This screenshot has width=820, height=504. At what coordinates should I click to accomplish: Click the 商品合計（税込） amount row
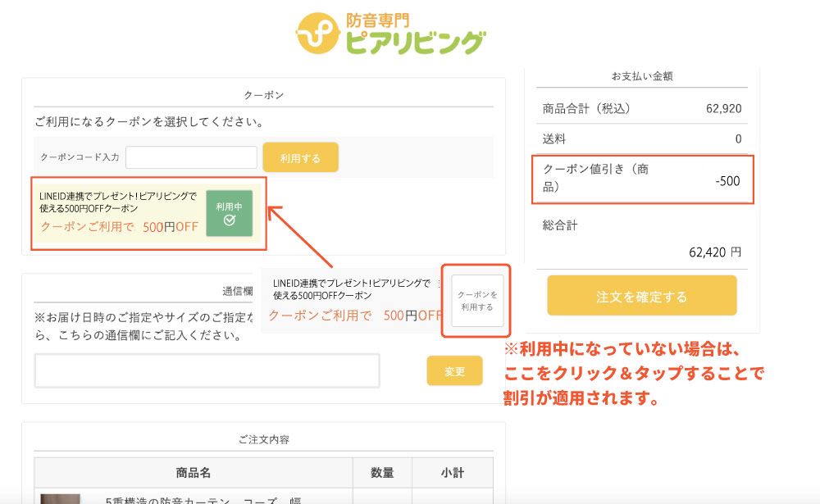coord(642,107)
